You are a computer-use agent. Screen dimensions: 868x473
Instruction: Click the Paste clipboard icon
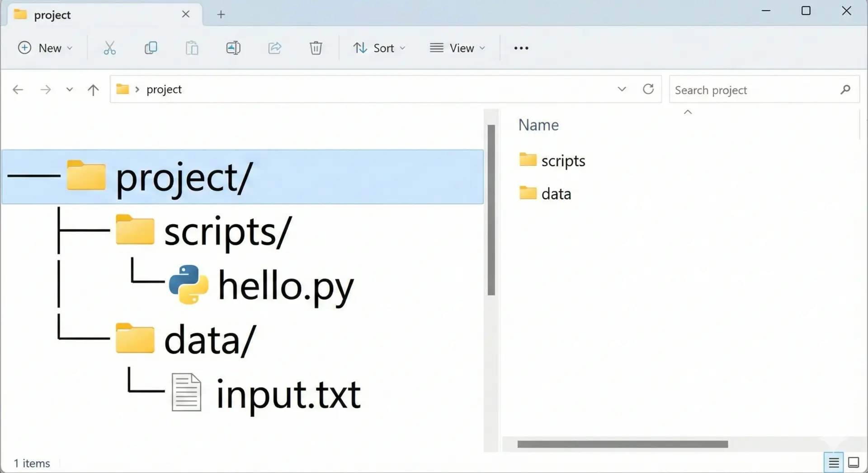click(192, 48)
